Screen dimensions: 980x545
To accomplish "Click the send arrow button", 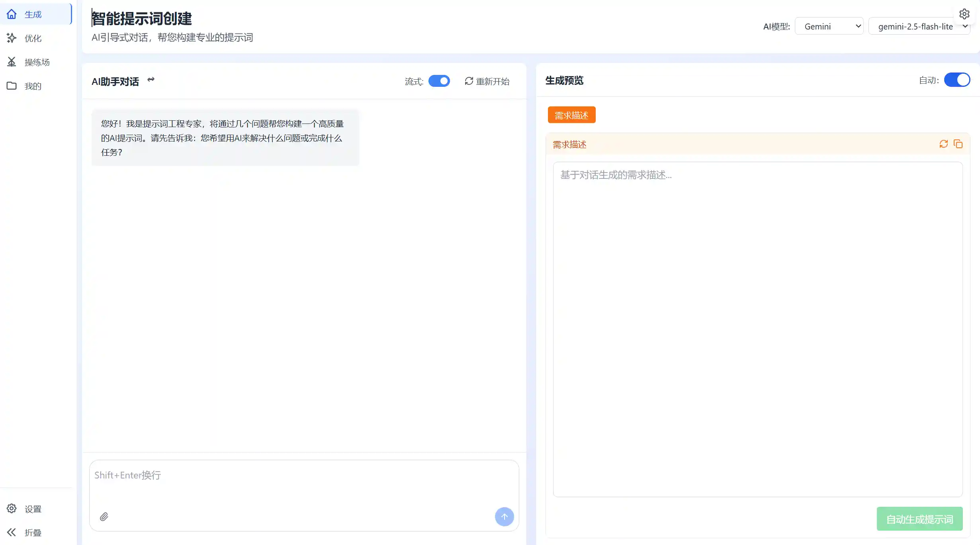I will pyautogui.click(x=504, y=517).
